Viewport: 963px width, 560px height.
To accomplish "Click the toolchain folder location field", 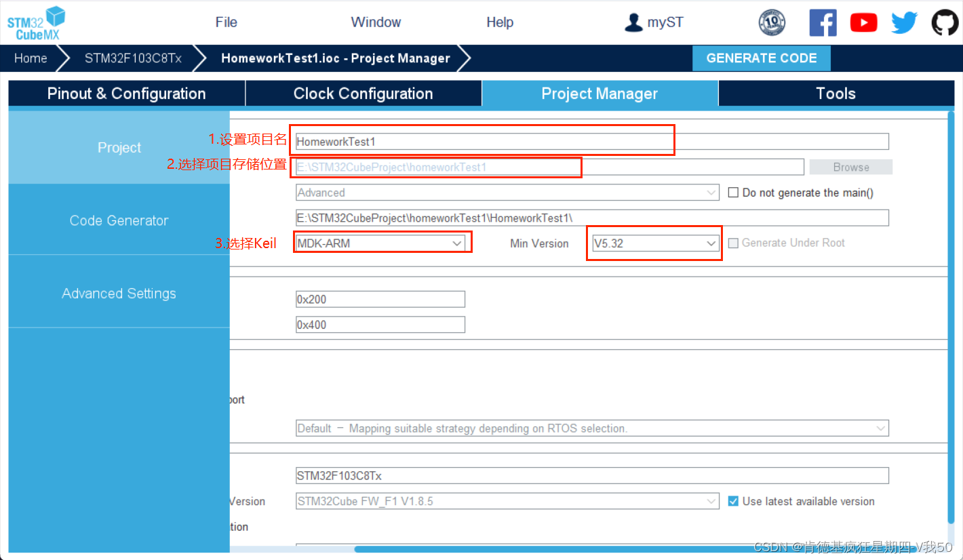I will [x=592, y=218].
